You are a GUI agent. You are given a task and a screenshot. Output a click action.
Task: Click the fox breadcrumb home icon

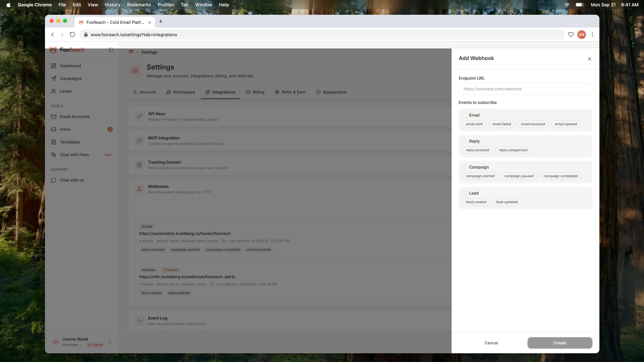pos(131,52)
